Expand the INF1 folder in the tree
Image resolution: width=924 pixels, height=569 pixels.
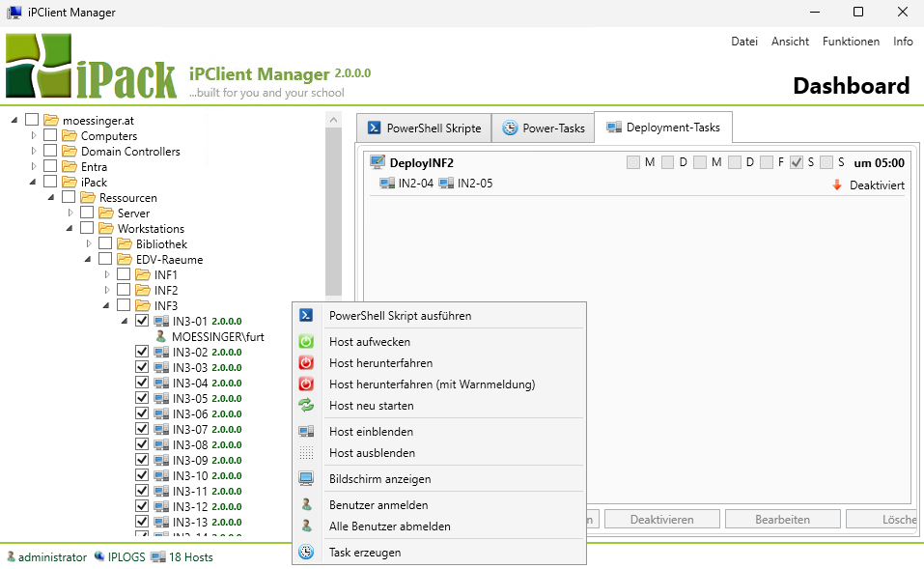[107, 273]
